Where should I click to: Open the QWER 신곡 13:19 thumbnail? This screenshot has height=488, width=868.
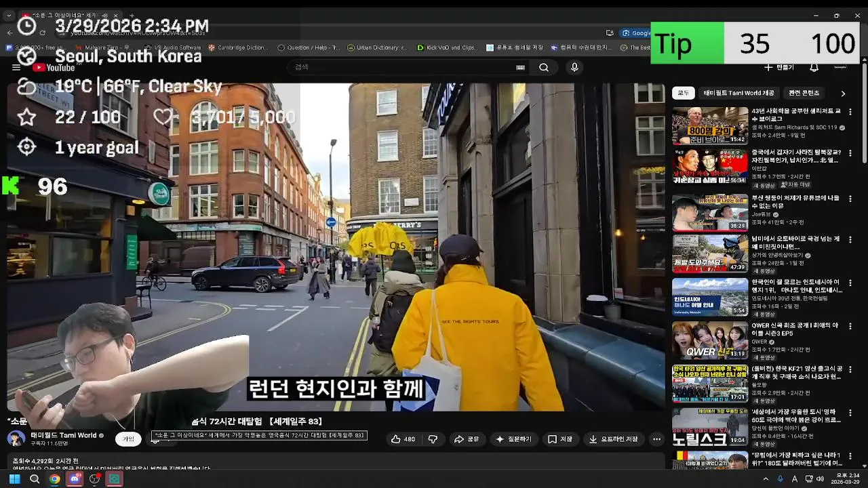point(710,340)
